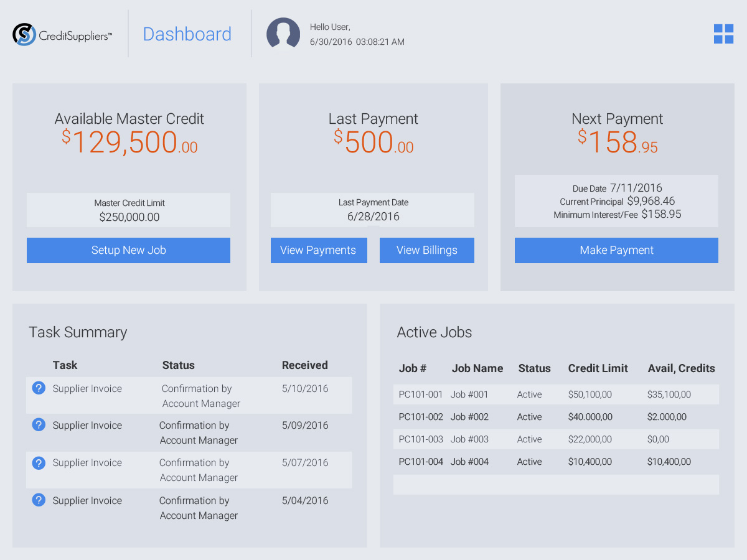Click help icon for 5/04/2016 Supplier Invoice
This screenshot has height=560, width=747.
[x=39, y=500]
